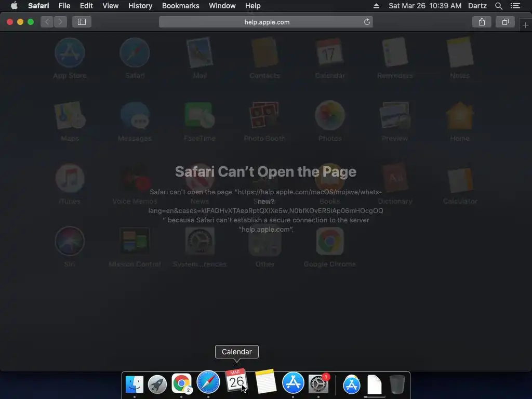532x399 pixels.
Task: Show the Safari sidebar
Action: tap(82, 22)
